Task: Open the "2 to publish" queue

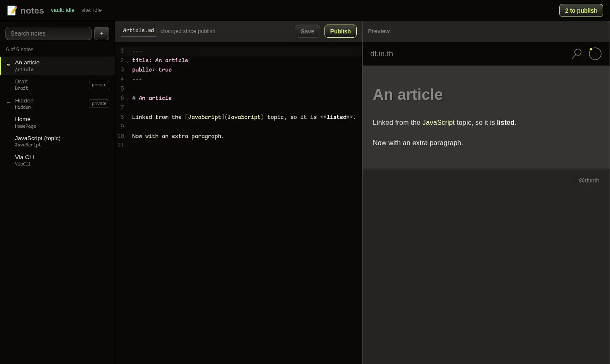Action: (x=581, y=11)
